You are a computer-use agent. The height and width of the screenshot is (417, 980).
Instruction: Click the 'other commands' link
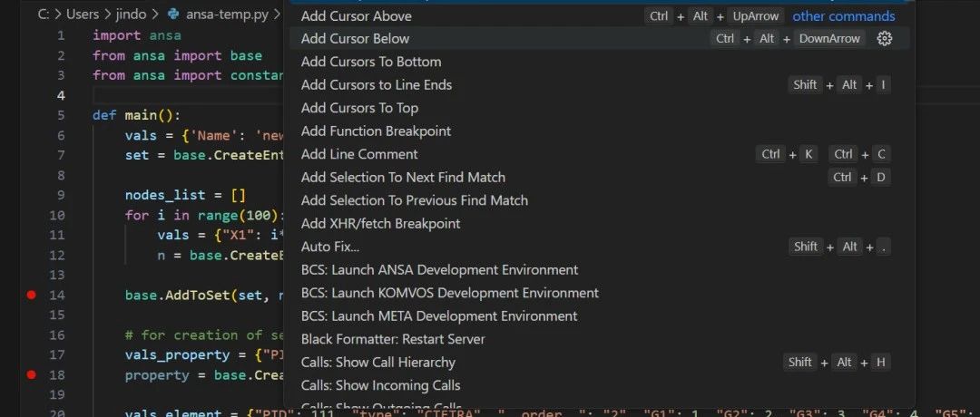(x=844, y=16)
